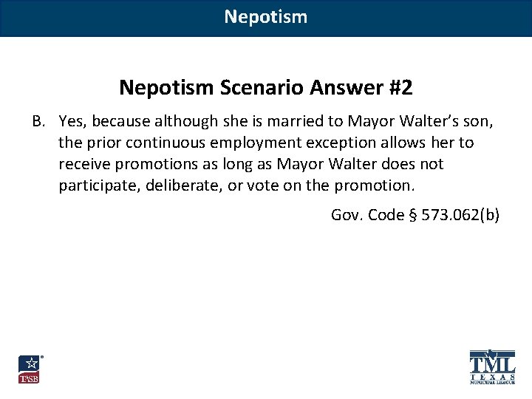
Task: Click the word "Yes" starting the answer
Action: tap(72, 120)
